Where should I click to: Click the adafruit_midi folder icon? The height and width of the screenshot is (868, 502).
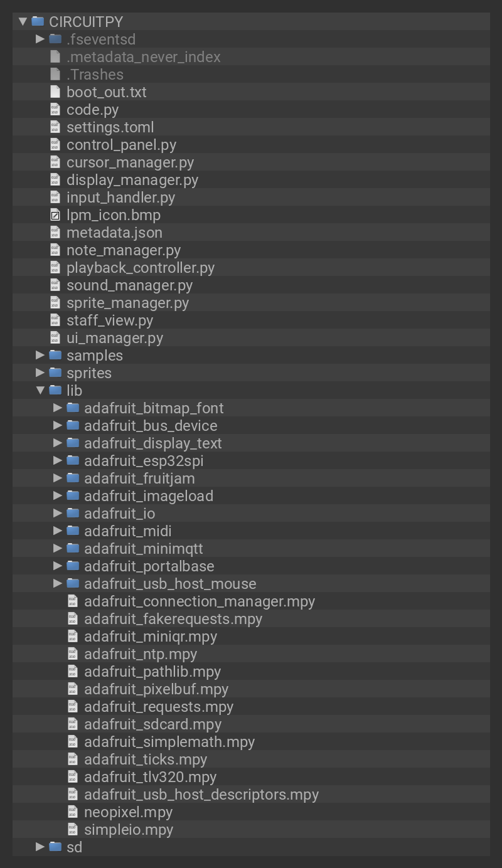coord(73,531)
